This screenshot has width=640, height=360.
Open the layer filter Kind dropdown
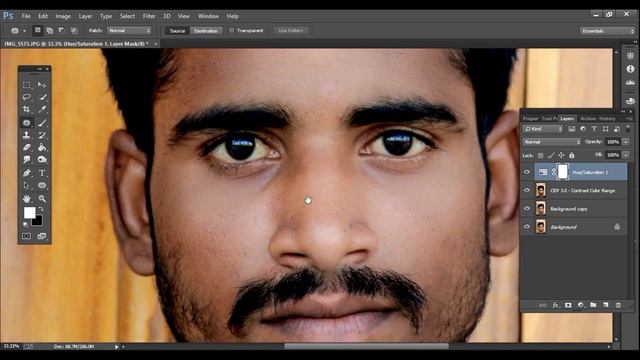pos(543,129)
